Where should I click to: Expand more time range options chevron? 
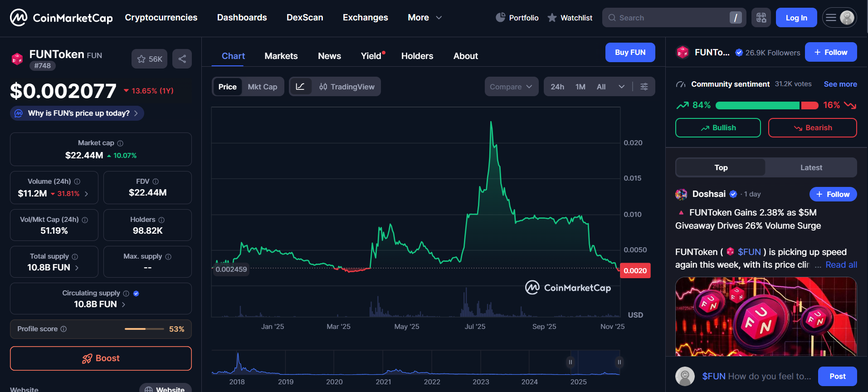621,87
